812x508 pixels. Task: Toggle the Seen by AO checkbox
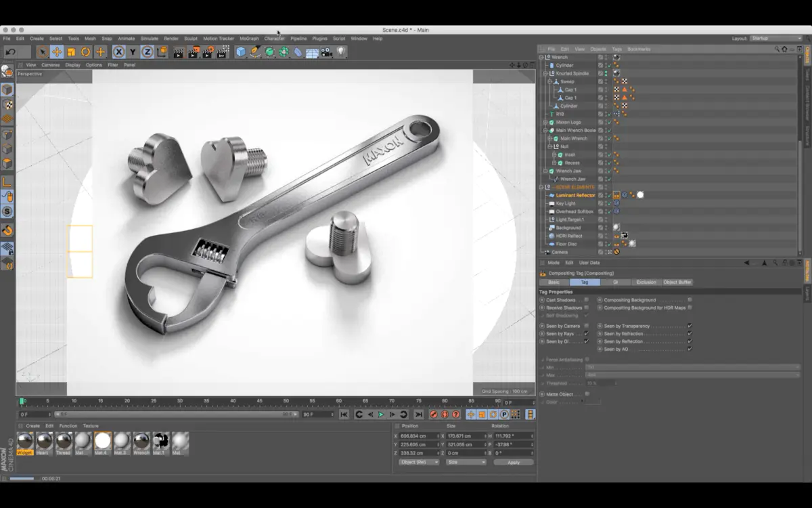690,349
